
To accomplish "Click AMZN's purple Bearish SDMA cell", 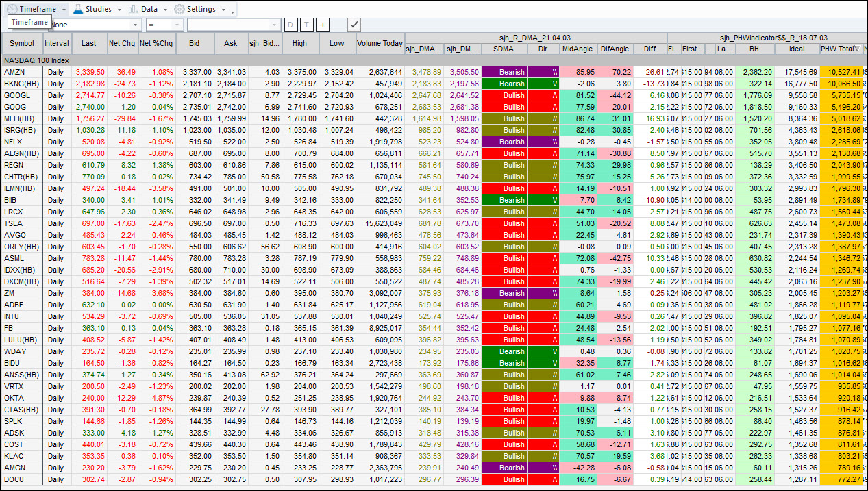I will pyautogui.click(x=504, y=72).
